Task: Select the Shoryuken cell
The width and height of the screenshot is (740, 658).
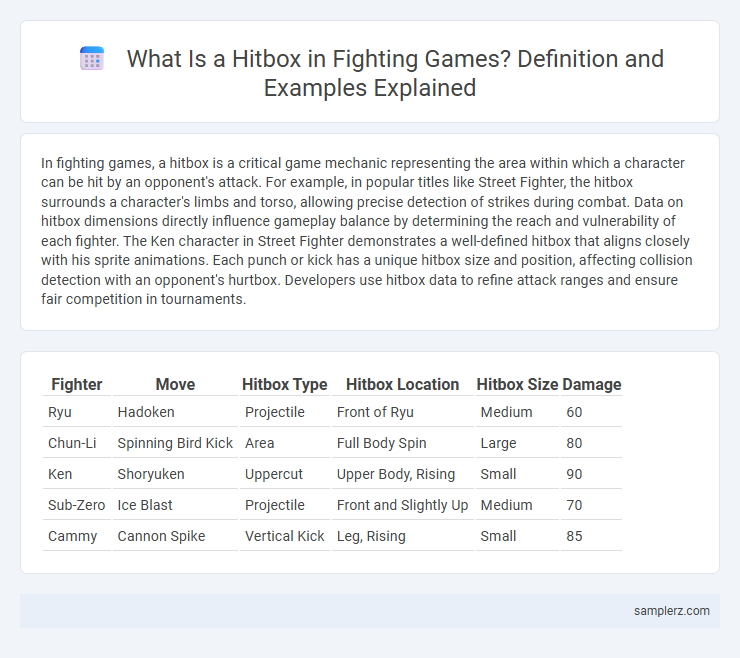Action: [175, 474]
